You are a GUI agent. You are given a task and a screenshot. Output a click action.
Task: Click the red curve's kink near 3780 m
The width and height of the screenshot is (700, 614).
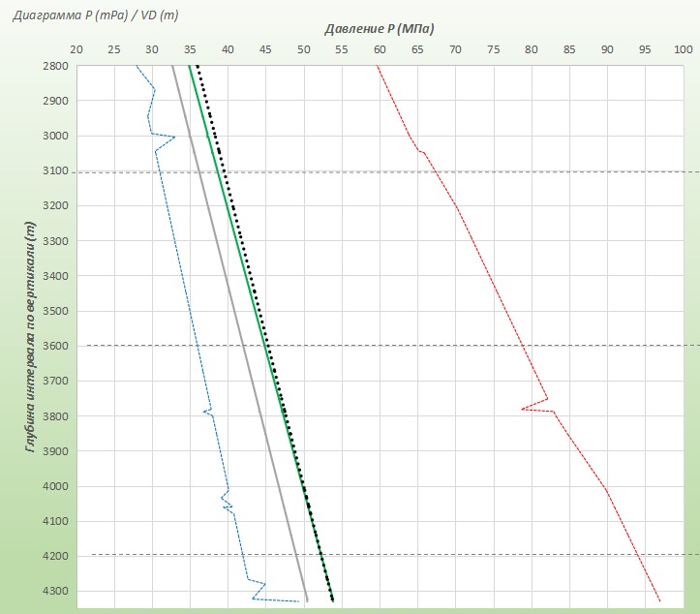[523, 409]
